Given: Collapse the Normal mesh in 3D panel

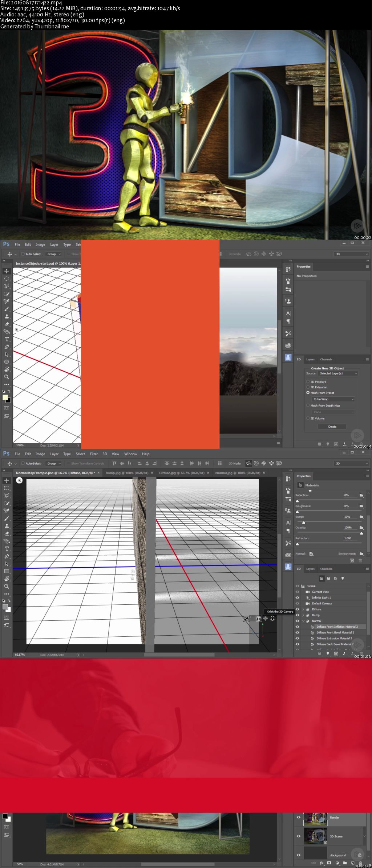Looking at the screenshot, I should [x=303, y=621].
